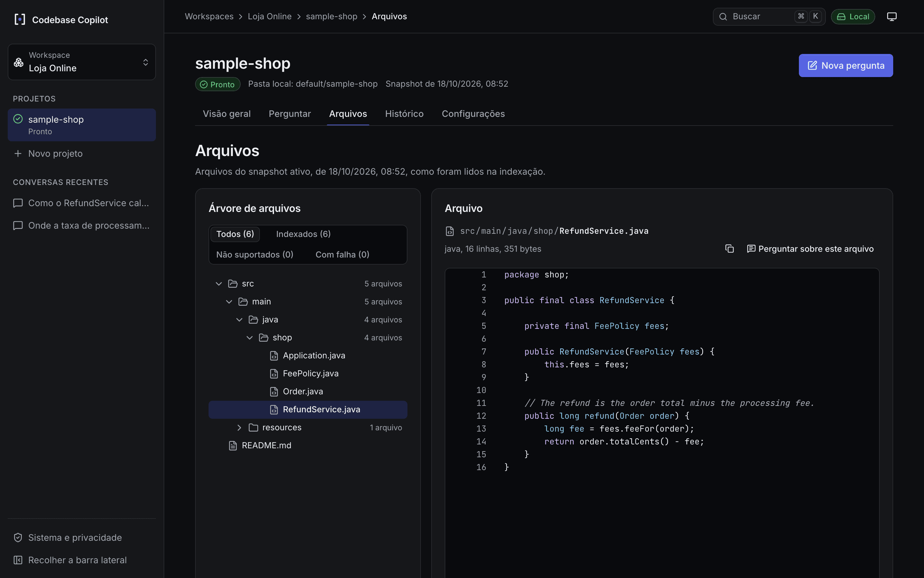This screenshot has width=924, height=578.
Task: Click the Nova pergunta button
Action: 846,66
